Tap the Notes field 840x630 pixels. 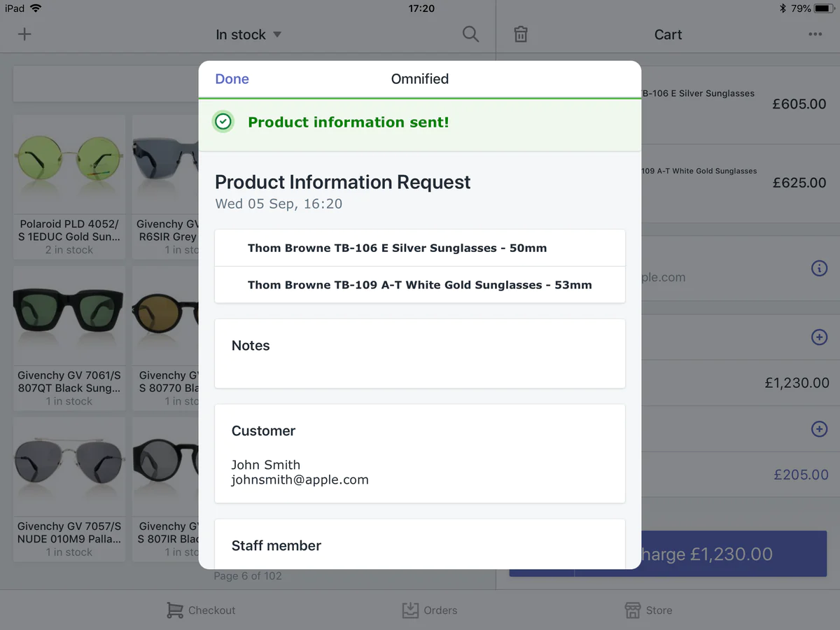tap(419, 353)
